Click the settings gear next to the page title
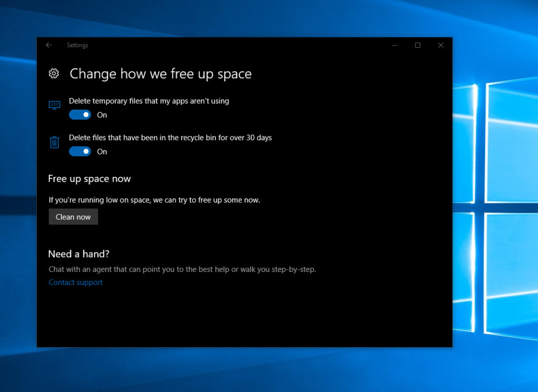The image size is (538, 392). tap(54, 74)
